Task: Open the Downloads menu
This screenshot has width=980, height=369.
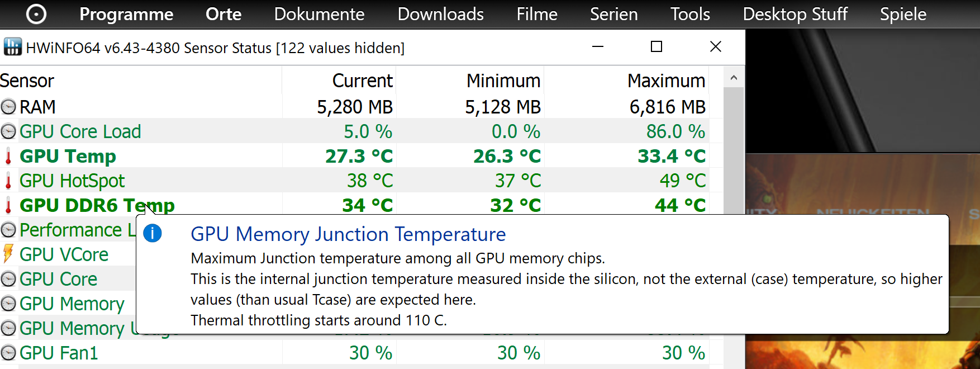Action: [x=440, y=14]
